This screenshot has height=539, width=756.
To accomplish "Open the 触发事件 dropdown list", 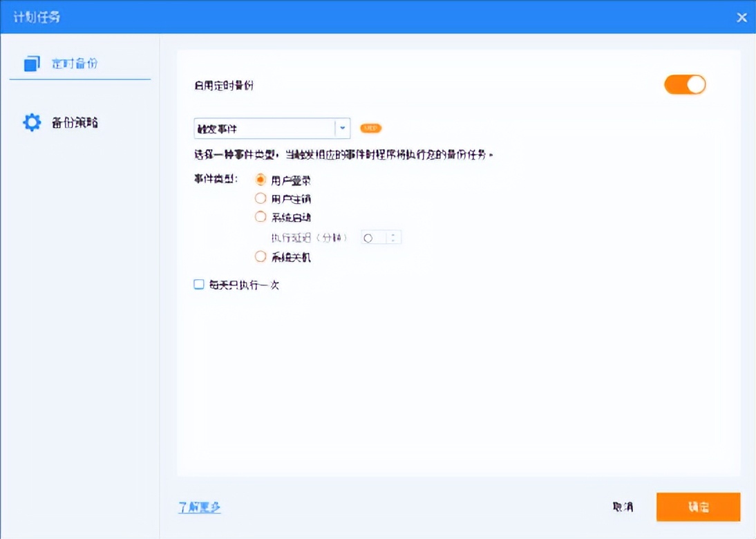I will click(270, 129).
